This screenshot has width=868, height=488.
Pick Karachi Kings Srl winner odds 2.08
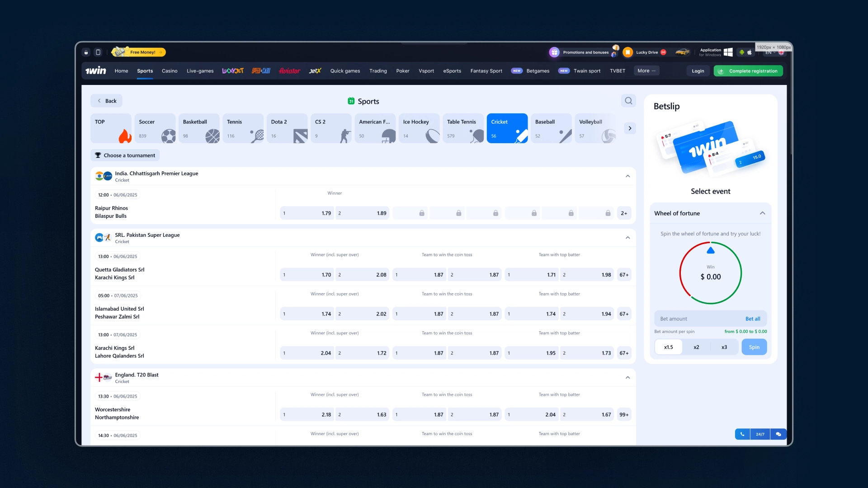363,275
